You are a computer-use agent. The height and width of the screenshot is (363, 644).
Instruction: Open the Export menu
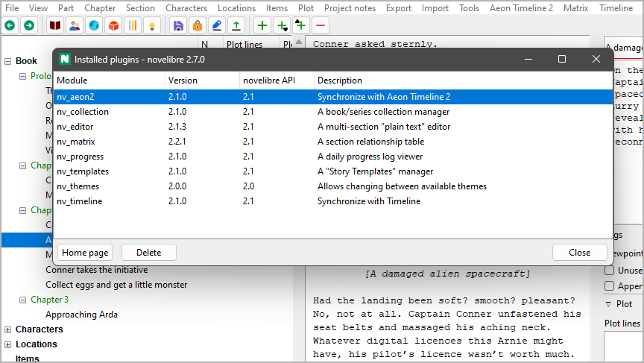point(399,8)
